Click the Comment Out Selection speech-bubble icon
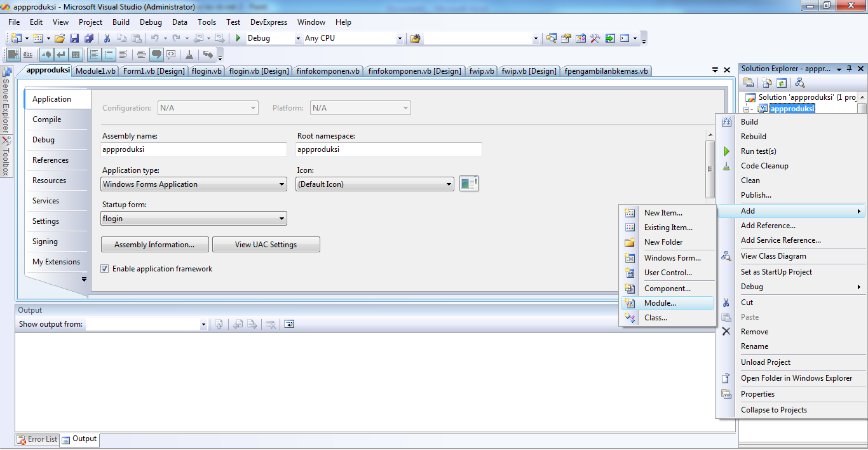This screenshot has height=450, width=868. 156,55
